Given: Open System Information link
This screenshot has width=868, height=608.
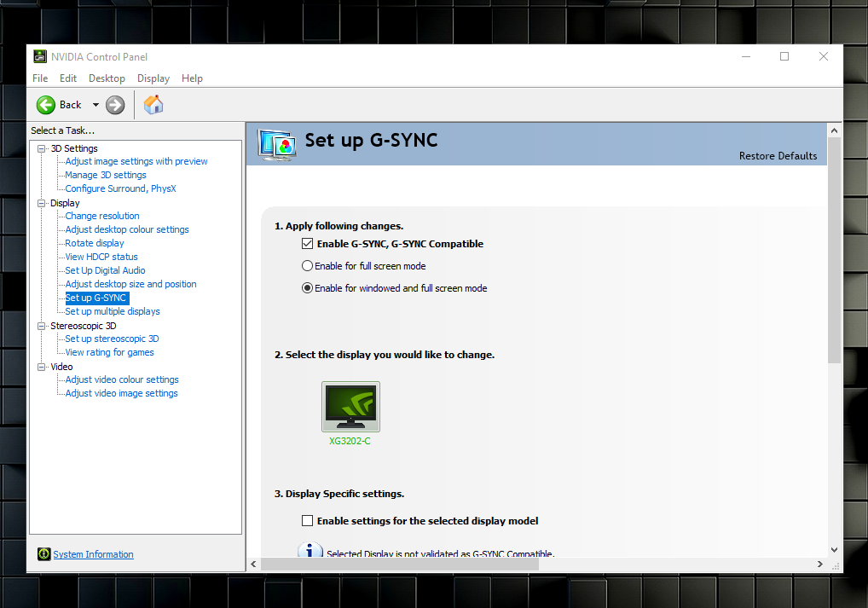Looking at the screenshot, I should 93,554.
